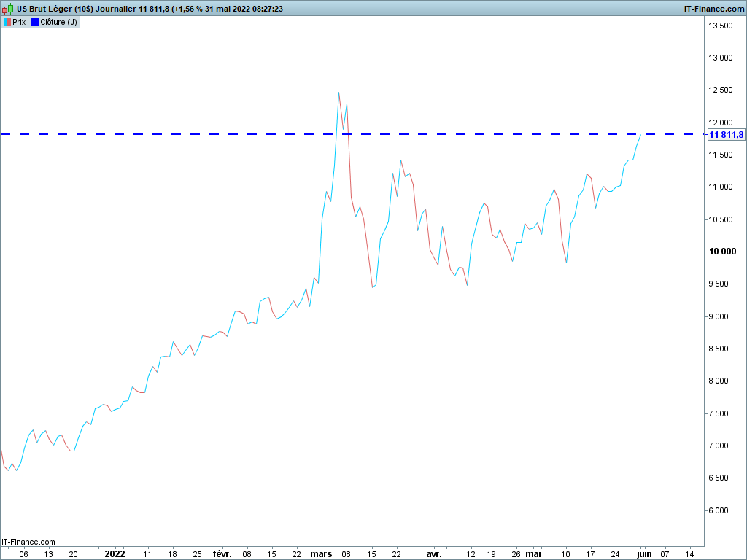The height and width of the screenshot is (560, 747).
Task: Click the chart title US Brut Léger (10$)
Action: (x=55, y=9)
